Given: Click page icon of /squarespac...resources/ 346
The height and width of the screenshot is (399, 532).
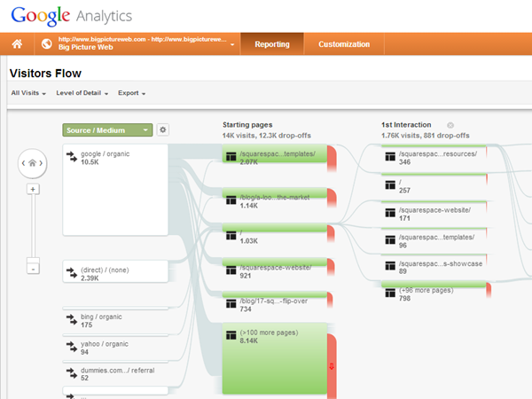Looking at the screenshot, I should (390, 156).
